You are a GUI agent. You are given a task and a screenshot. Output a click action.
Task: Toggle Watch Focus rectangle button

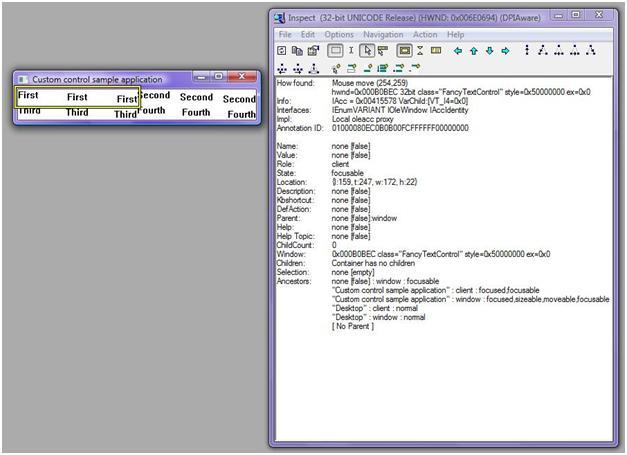(335, 50)
